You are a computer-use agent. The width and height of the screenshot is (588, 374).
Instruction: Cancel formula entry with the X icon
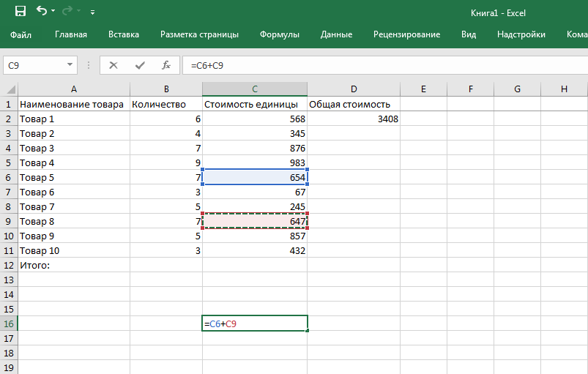pyautogui.click(x=113, y=65)
